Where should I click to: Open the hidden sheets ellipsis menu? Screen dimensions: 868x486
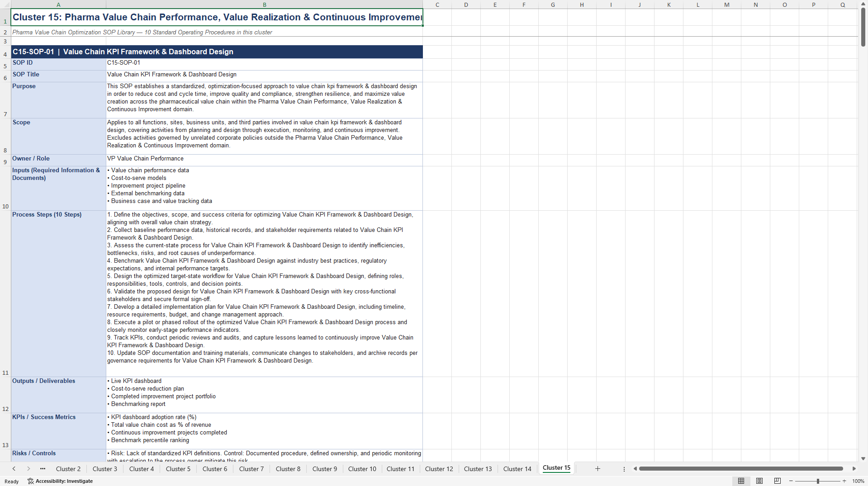(x=43, y=469)
